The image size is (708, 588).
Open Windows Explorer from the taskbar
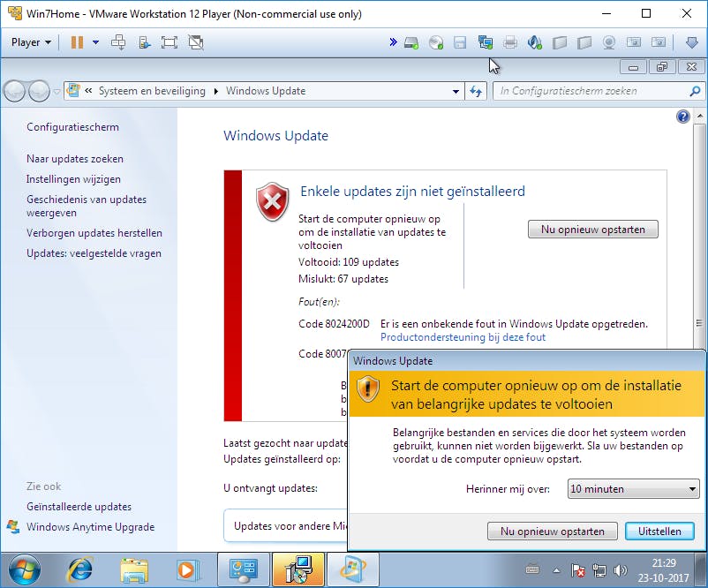(134, 570)
